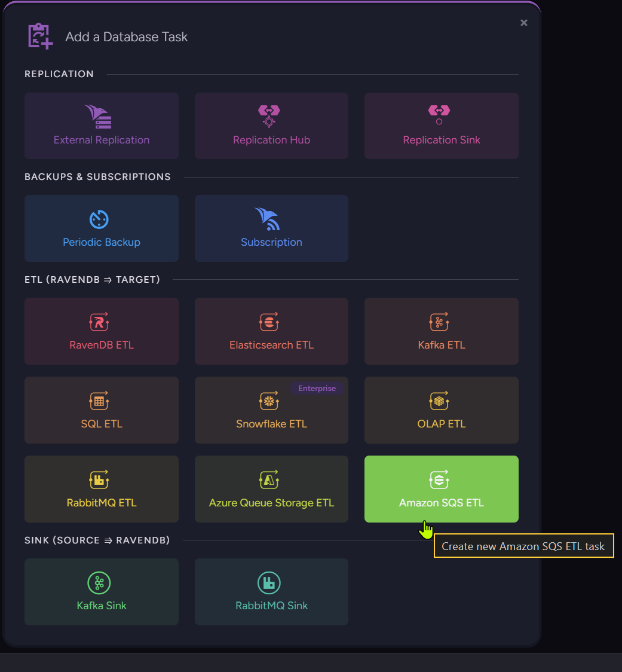Image resolution: width=622 pixels, height=672 pixels.
Task: Click the Azure Queue Storage ETL icon
Action: (269, 479)
